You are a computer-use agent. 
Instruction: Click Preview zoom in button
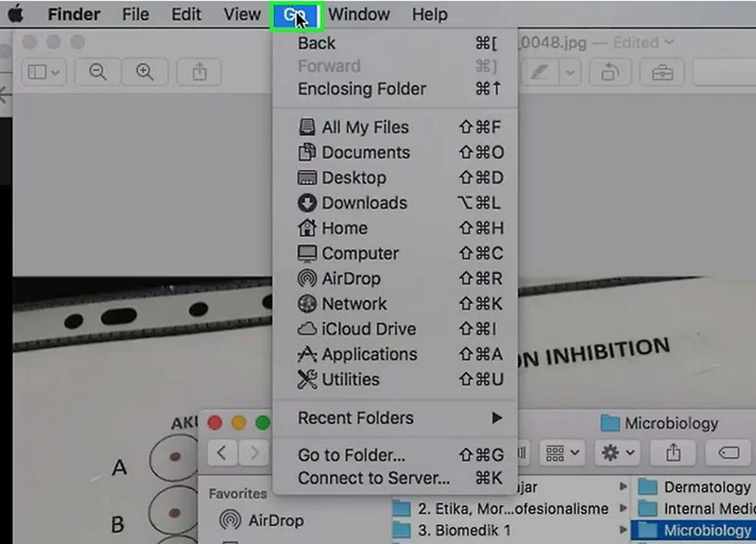(145, 73)
